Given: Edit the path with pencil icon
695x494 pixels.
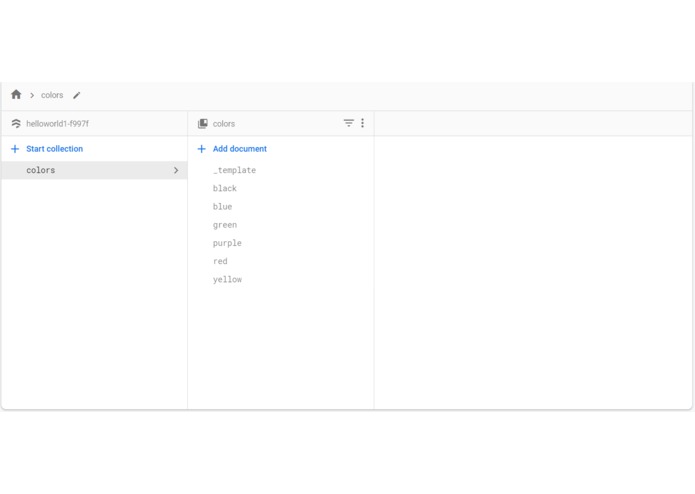Looking at the screenshot, I should (x=77, y=95).
